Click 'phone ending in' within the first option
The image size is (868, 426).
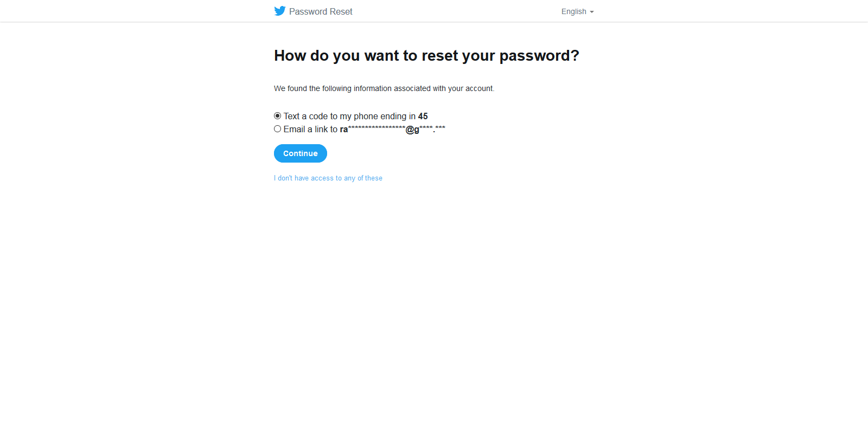[385, 116]
